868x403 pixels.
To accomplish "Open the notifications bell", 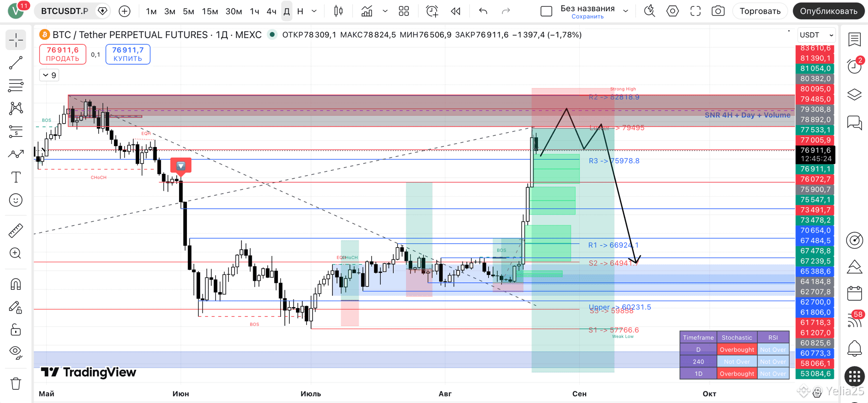I will (x=854, y=348).
